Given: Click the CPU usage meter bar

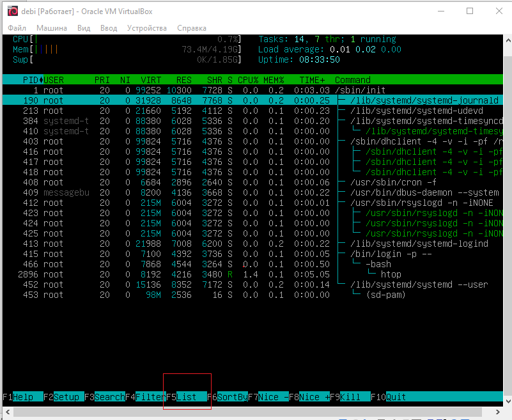Looking at the screenshot, I should pos(127,39).
